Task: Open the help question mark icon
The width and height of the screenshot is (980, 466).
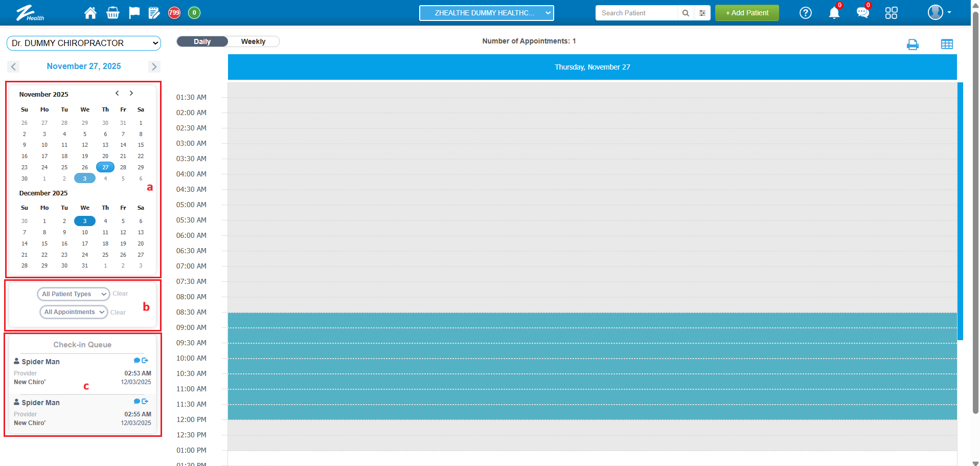Action: [x=805, y=13]
